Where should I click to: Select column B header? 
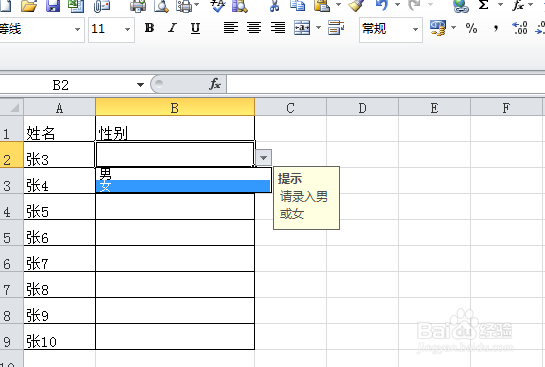[175, 108]
